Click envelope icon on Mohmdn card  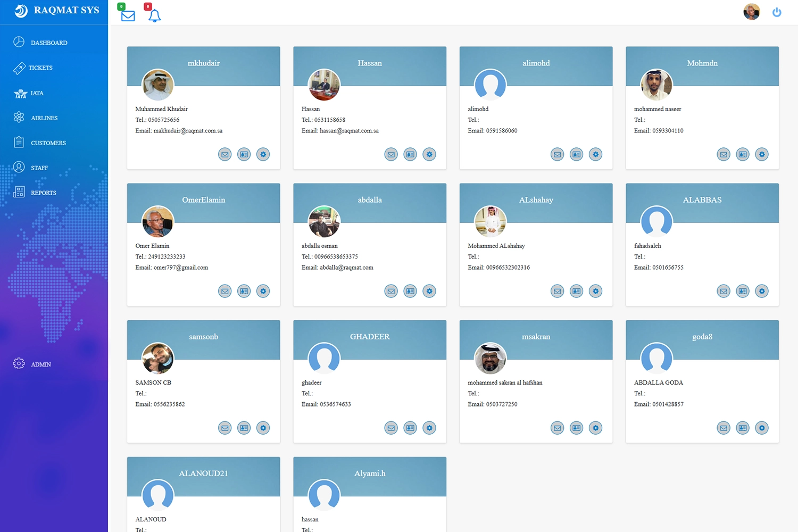[x=724, y=154]
